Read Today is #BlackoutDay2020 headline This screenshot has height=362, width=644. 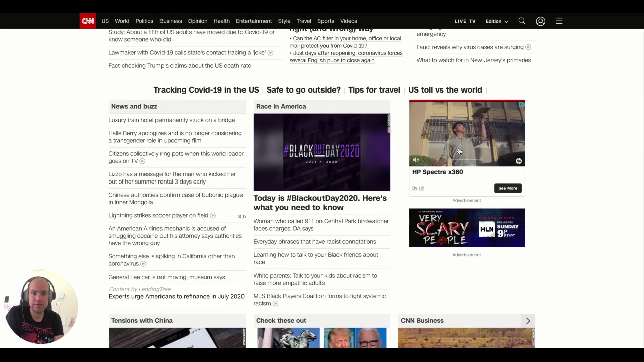320,203
